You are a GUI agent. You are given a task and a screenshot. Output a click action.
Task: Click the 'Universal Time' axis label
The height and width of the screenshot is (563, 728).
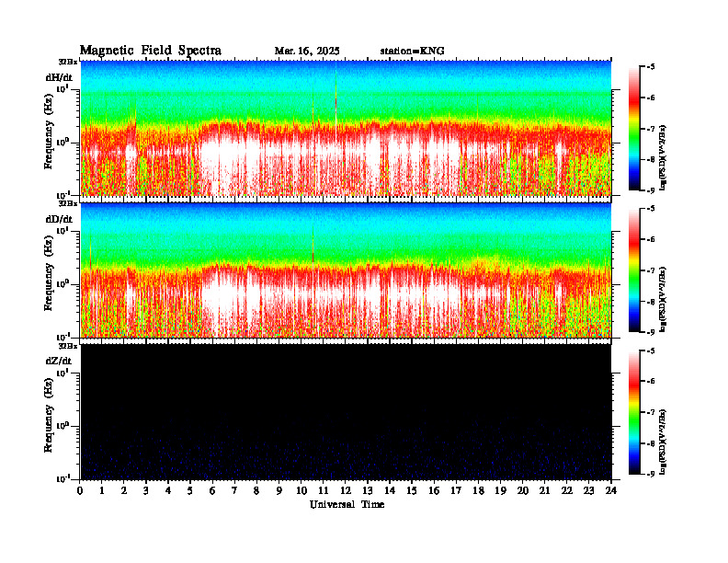(347, 504)
